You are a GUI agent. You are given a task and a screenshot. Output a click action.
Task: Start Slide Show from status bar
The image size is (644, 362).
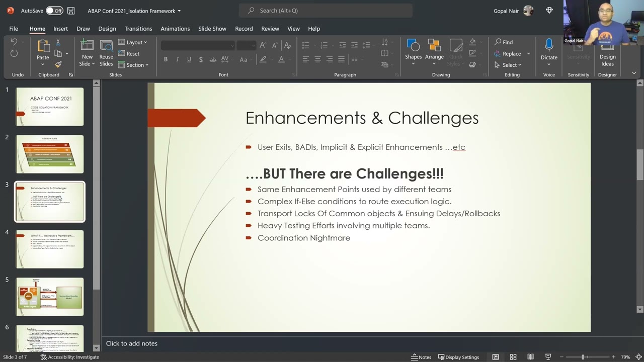548,357
